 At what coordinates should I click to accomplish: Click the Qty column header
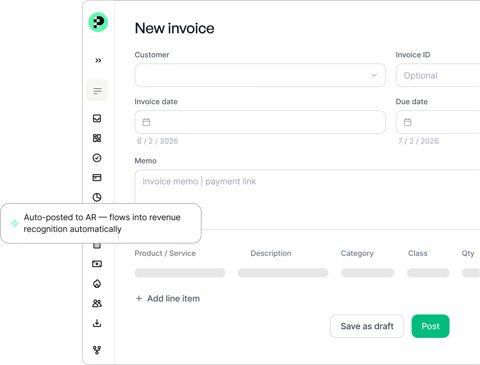(x=468, y=253)
